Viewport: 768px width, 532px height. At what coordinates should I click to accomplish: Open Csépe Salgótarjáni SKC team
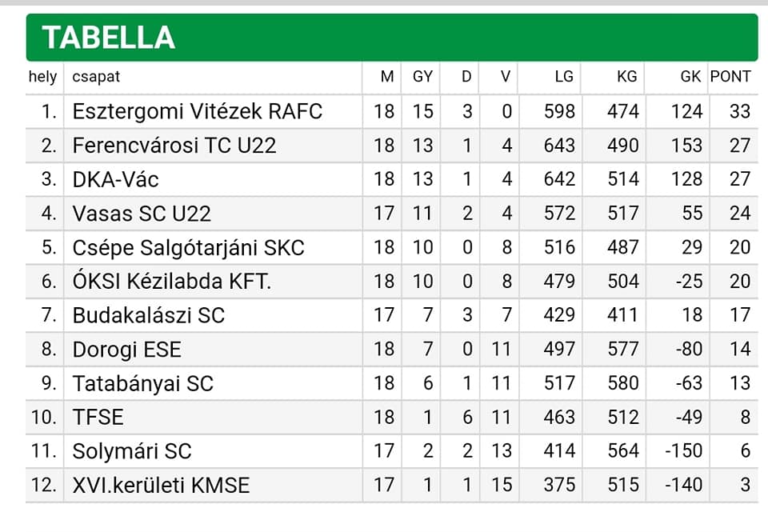coord(189,247)
